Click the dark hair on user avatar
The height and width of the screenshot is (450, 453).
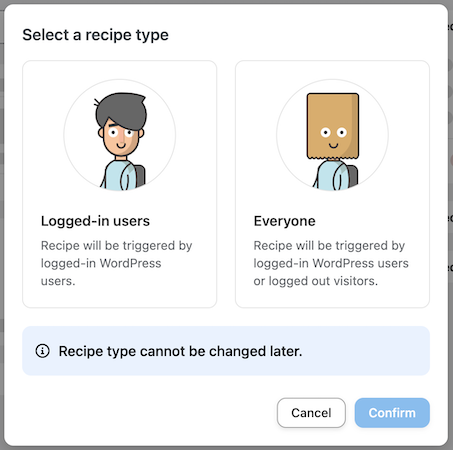tap(121, 109)
